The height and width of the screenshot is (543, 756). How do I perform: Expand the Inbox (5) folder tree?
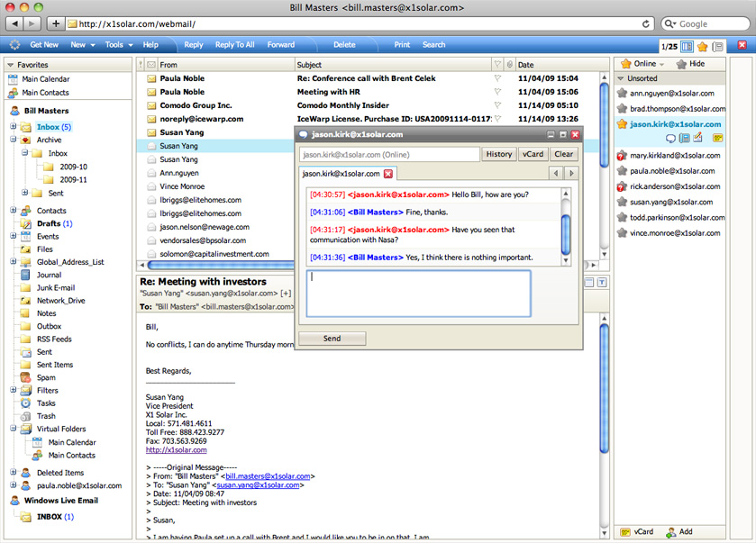[14, 127]
